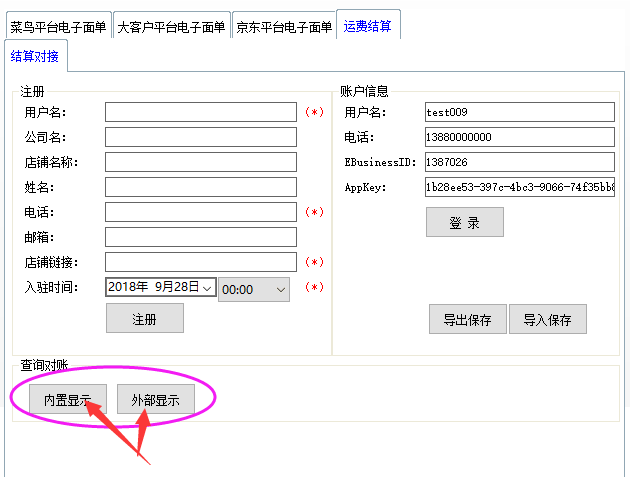The height and width of the screenshot is (477, 630).
Task: Open the 大客户平台电子面单 tab
Action: pos(171,27)
